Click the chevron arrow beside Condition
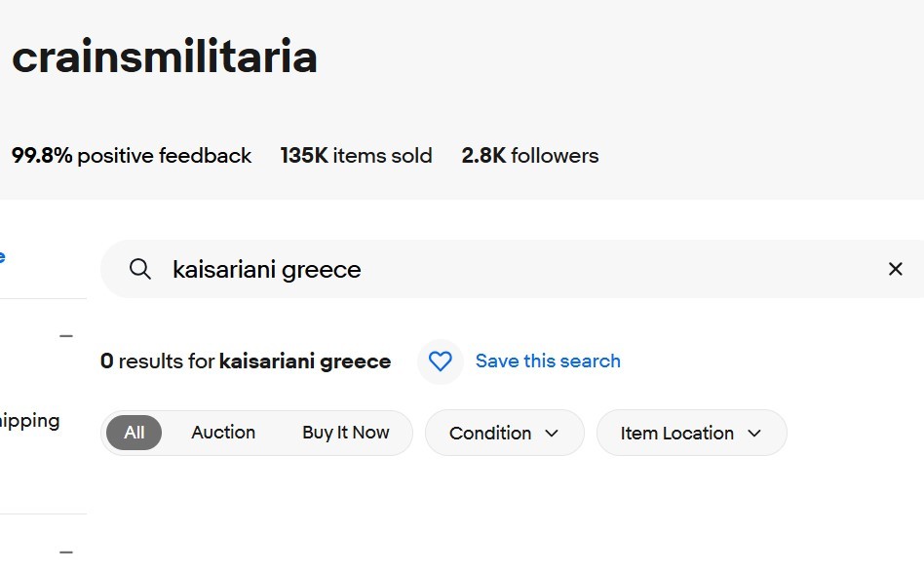This screenshot has height=570, width=924. (x=553, y=434)
